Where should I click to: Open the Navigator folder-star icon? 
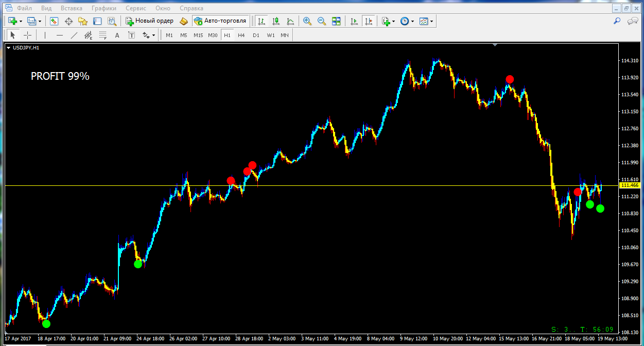click(83, 21)
